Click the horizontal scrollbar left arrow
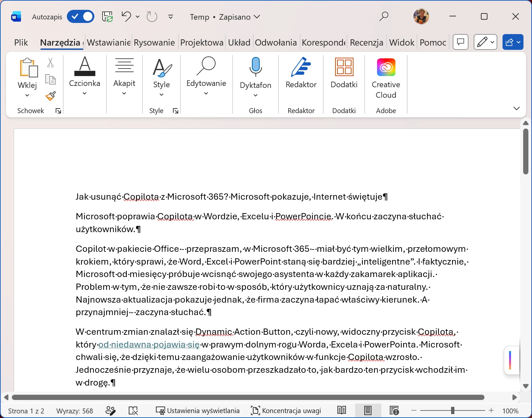The height and width of the screenshot is (418, 532). click(x=6, y=397)
